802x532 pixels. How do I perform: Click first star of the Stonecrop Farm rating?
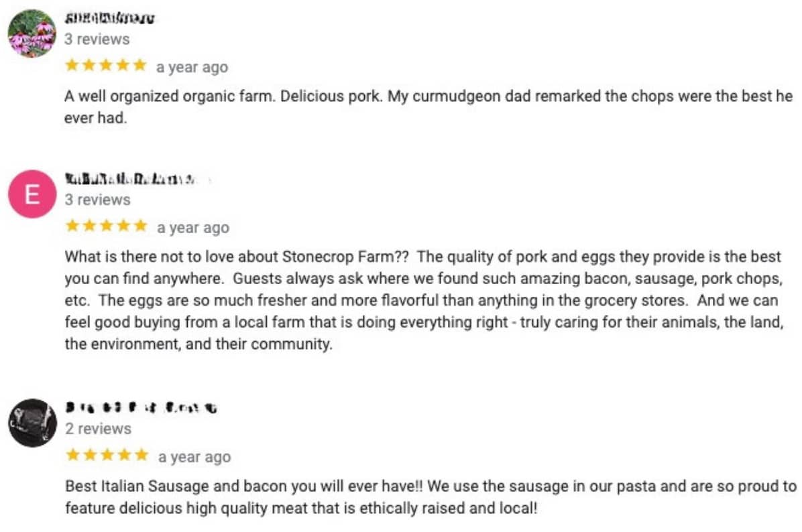coord(72,226)
